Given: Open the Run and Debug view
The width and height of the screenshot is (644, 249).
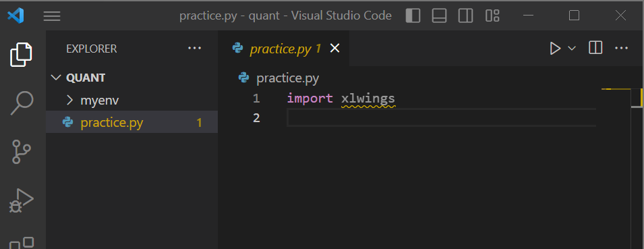Looking at the screenshot, I should coord(22,200).
